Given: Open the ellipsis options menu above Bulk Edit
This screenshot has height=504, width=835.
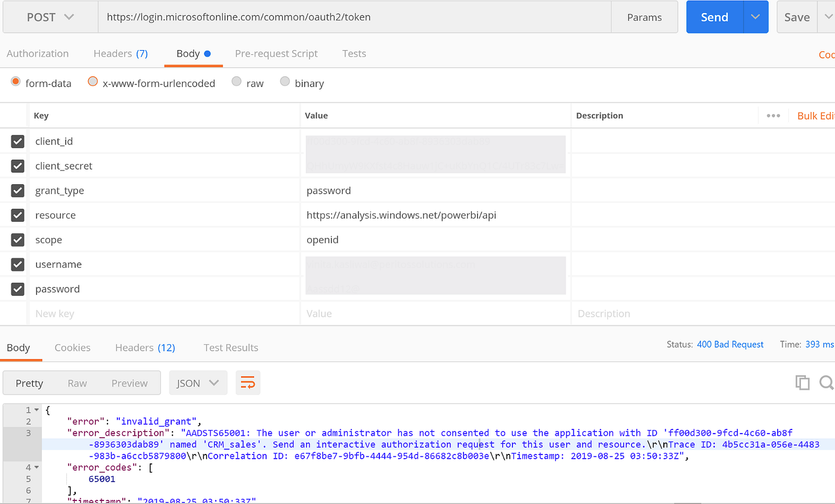Looking at the screenshot, I should [x=774, y=115].
